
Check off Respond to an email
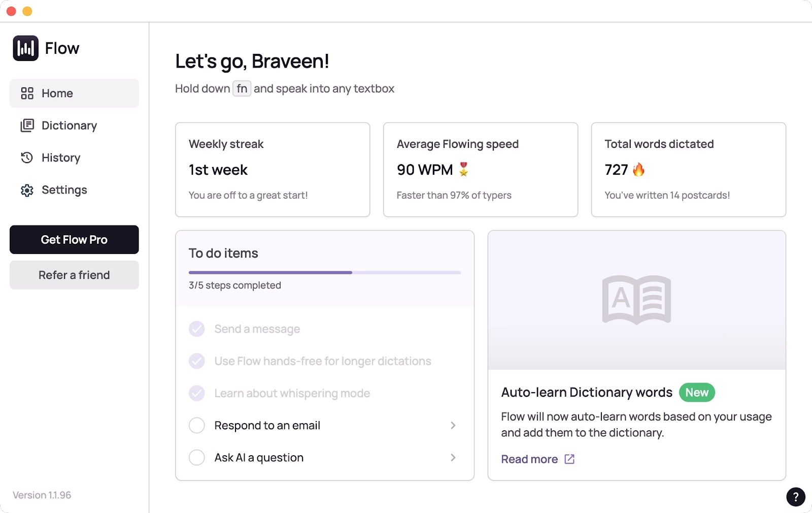pos(196,425)
